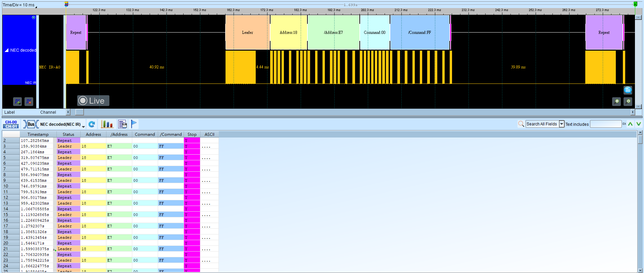Screen dimensions: 644x273
Task: Click the Text includes input field
Action: (x=606, y=124)
